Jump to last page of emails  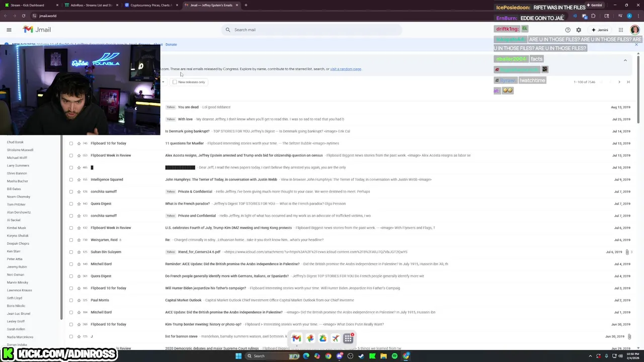click(x=628, y=82)
